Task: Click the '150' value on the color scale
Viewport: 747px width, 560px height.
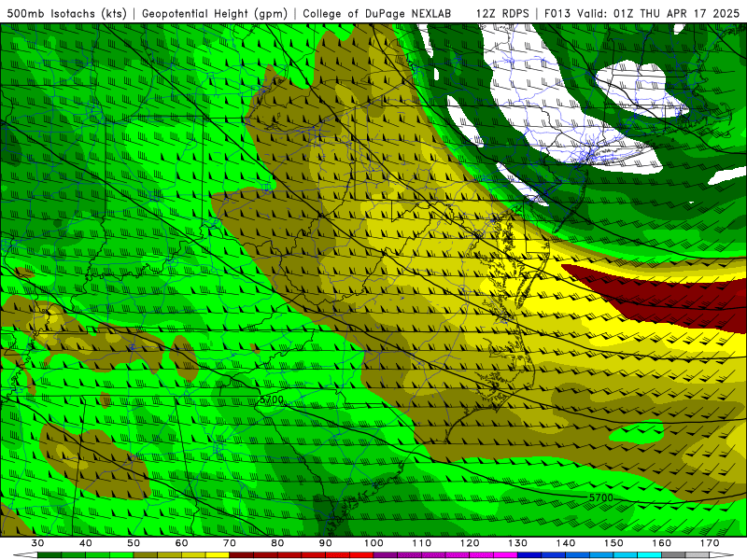Action: (613, 543)
